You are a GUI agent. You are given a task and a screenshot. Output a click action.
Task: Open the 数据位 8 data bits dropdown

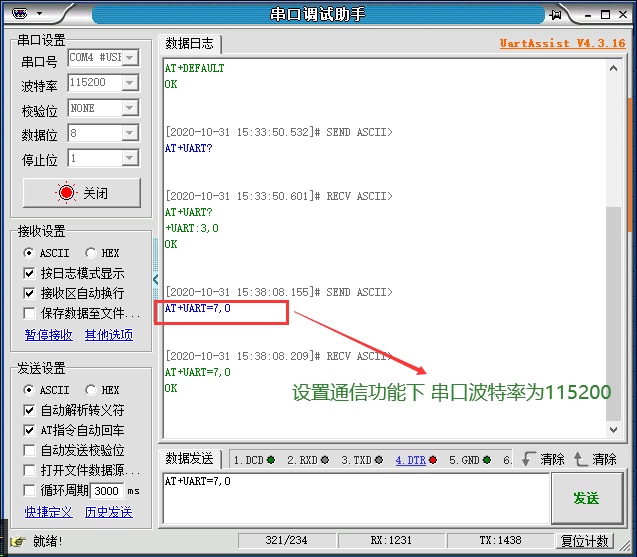[x=130, y=133]
